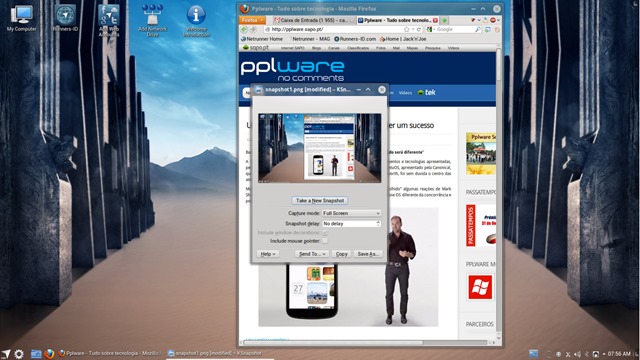The width and height of the screenshot is (640, 360).
Task: Click the Videos link in Pplware nav
Action: [405, 93]
